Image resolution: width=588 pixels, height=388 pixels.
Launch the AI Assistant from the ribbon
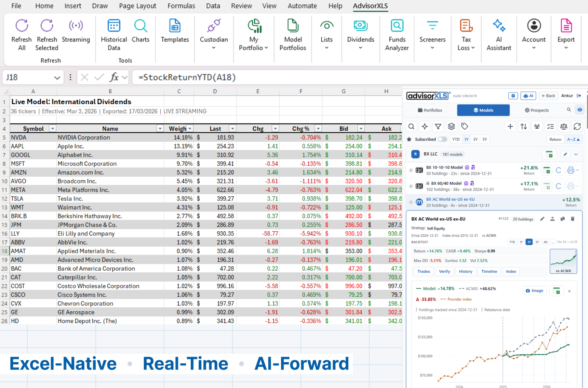(x=499, y=35)
